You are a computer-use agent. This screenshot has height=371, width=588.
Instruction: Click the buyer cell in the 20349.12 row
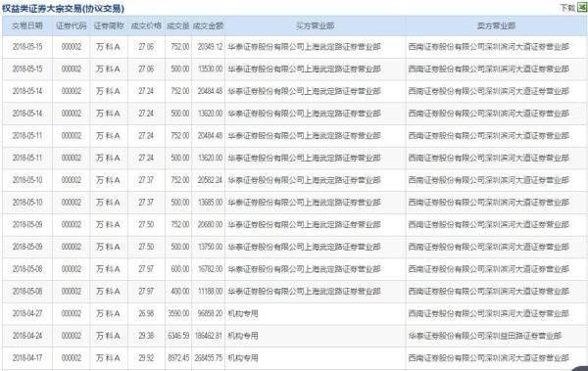coord(304,47)
